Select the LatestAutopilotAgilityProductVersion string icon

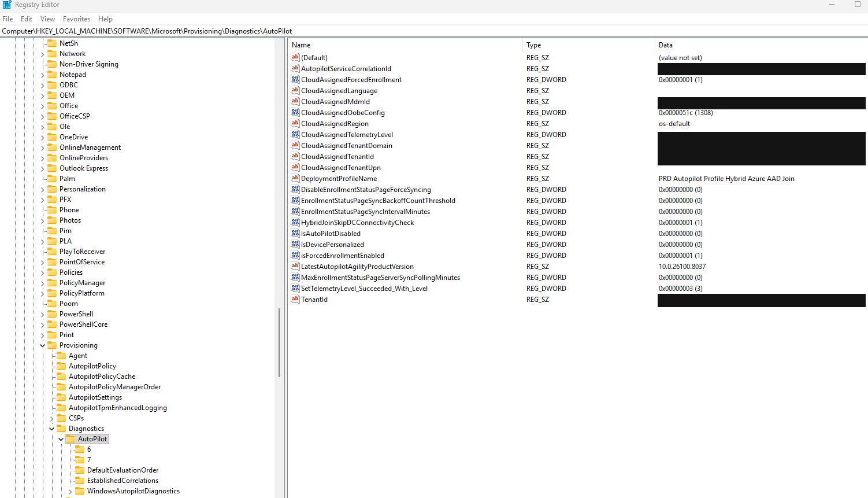[x=295, y=266]
